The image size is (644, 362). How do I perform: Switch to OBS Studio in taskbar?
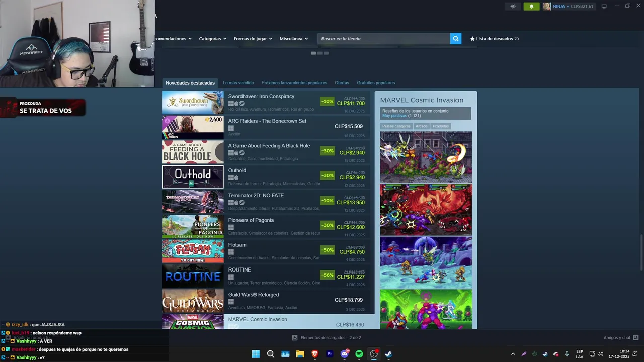coord(374,354)
